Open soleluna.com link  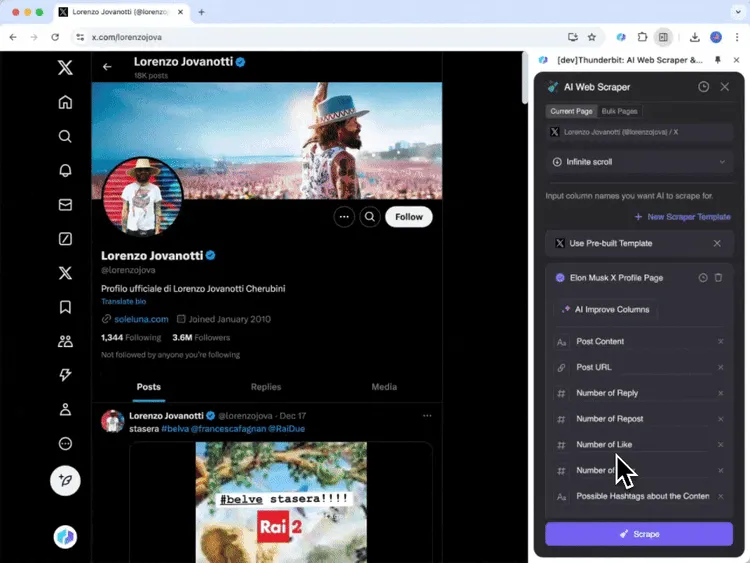[x=141, y=319]
